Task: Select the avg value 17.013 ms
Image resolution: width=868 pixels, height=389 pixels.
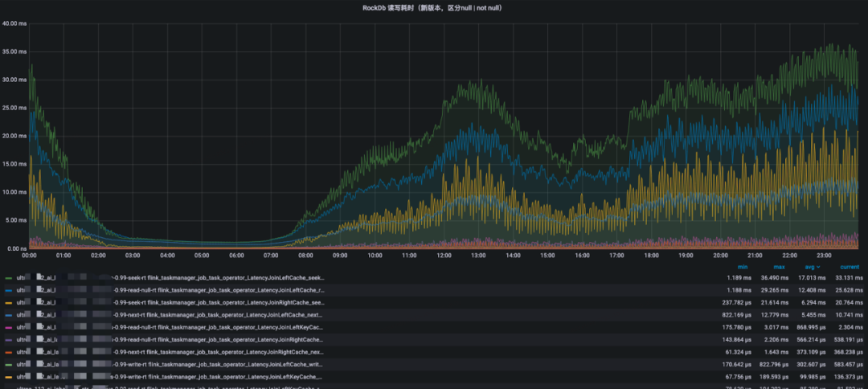Action: pyautogui.click(x=812, y=278)
